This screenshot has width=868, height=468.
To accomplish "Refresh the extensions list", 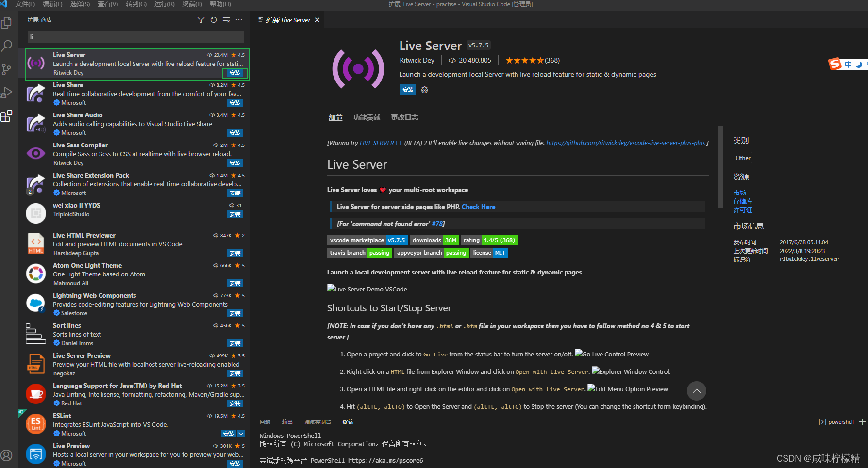I will tap(214, 20).
